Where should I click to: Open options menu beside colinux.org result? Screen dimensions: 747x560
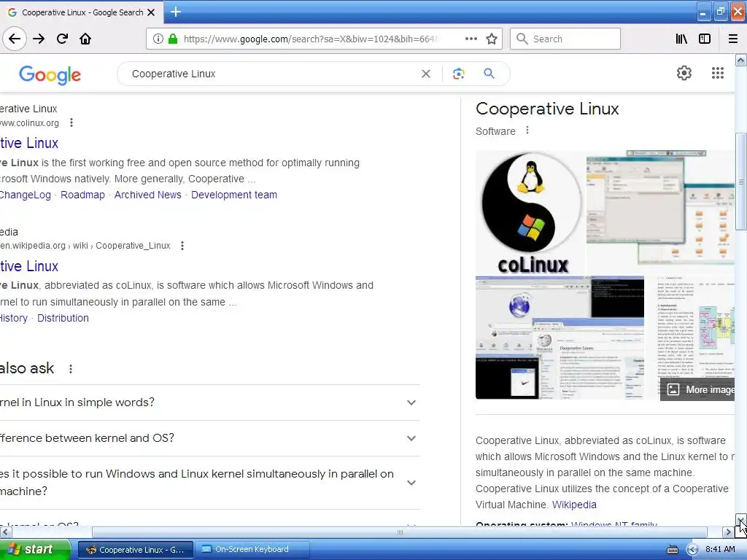pos(71,122)
